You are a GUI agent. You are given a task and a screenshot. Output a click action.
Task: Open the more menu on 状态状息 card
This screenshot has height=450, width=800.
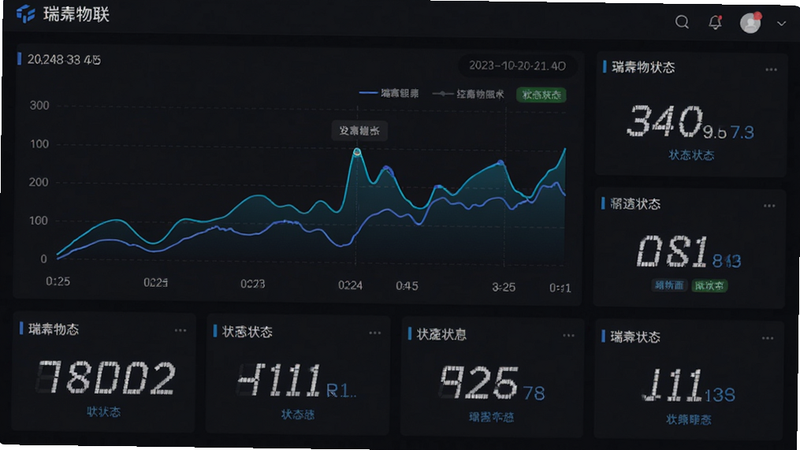click(x=568, y=335)
